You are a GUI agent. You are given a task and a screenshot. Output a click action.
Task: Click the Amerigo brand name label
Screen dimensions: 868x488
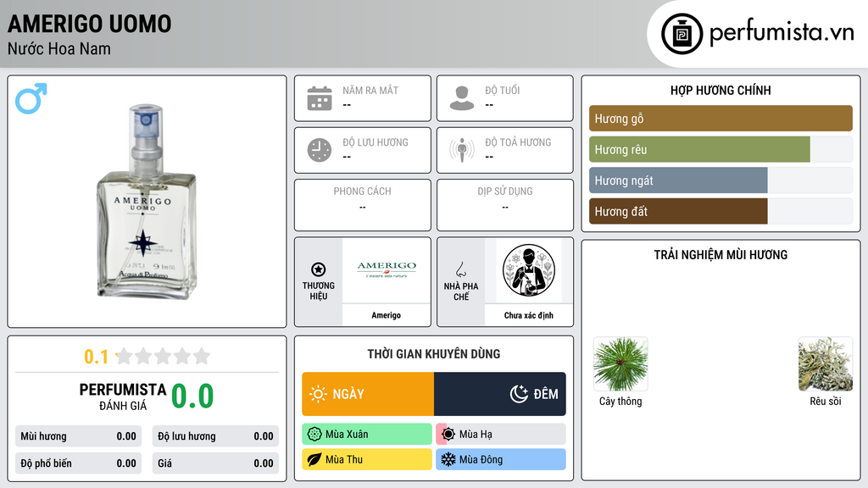click(x=387, y=315)
